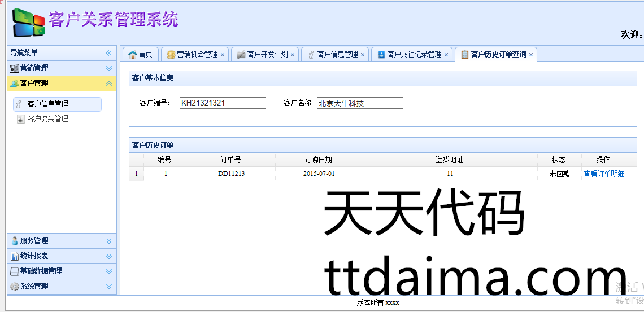Viewport: 644px width, 312px height.
Task: Open the 查看订单明细 link
Action: click(x=604, y=174)
